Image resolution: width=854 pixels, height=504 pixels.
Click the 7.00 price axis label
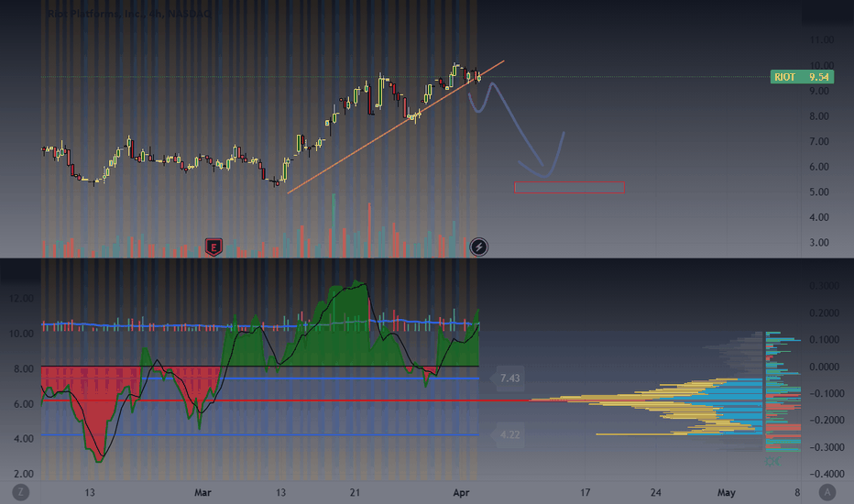[x=819, y=141]
